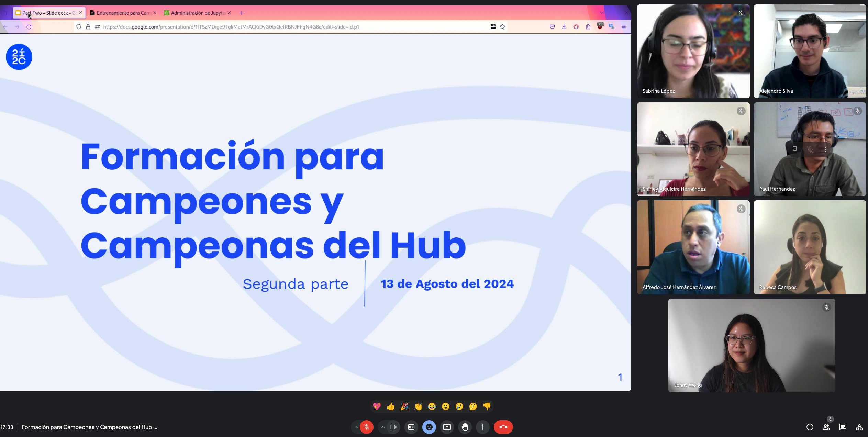Switch to the Entrenamiento para Campeones tab

(123, 13)
